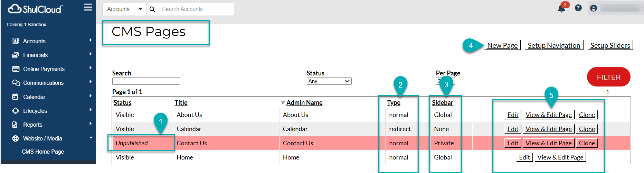Click the Financials coins icon
644x173 pixels.
(16, 55)
